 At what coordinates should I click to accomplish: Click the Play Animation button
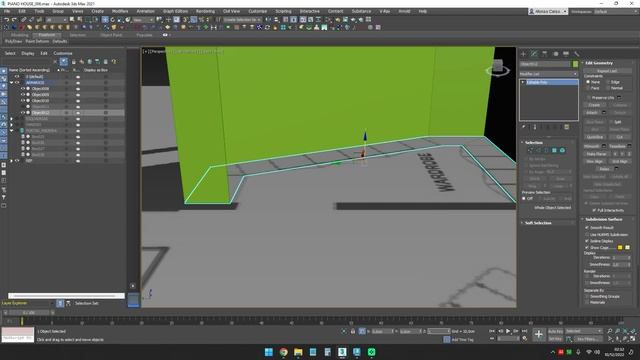click(508, 331)
